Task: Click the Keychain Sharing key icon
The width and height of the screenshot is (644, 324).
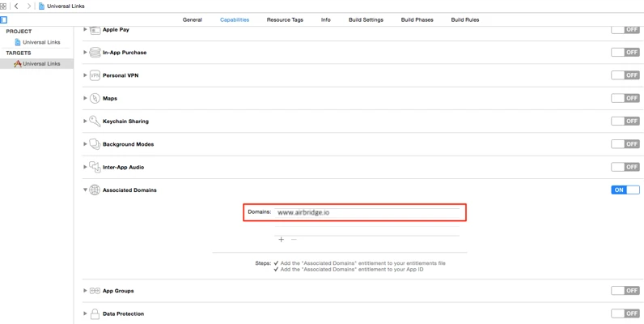Action: [x=95, y=122]
